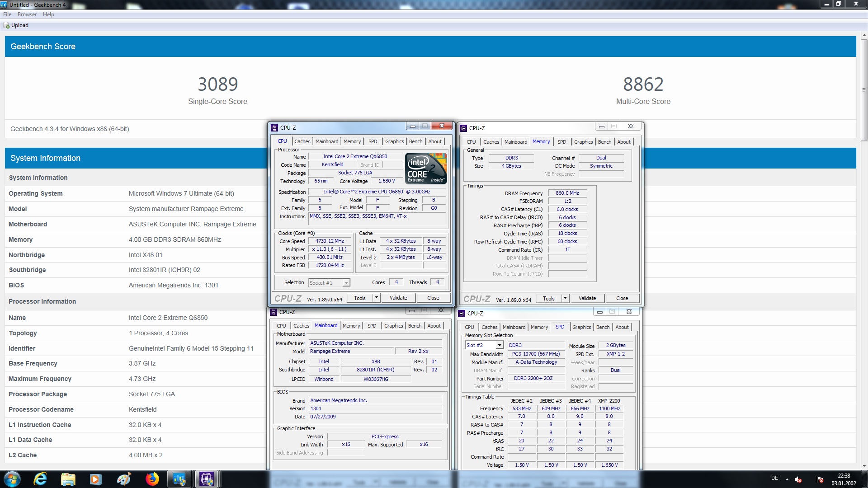Image resolution: width=868 pixels, height=488 pixels.
Task: Click Upload toolbar icon in Geekbench
Action: (6, 26)
